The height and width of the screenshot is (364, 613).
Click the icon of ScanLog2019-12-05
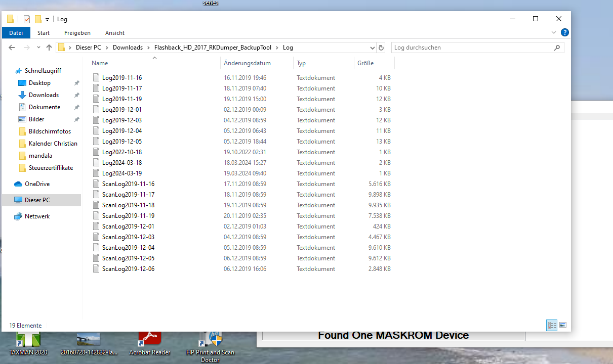(x=96, y=258)
